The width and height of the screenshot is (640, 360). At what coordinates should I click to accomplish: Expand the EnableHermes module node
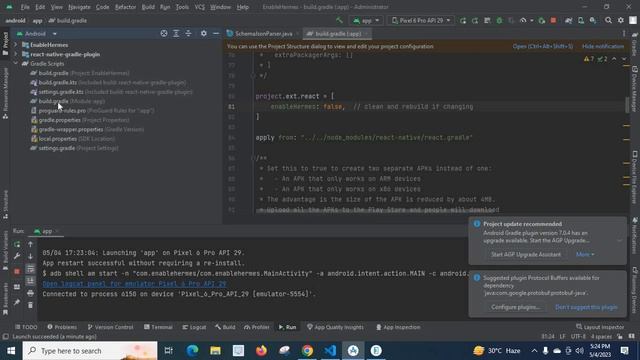(x=16, y=45)
